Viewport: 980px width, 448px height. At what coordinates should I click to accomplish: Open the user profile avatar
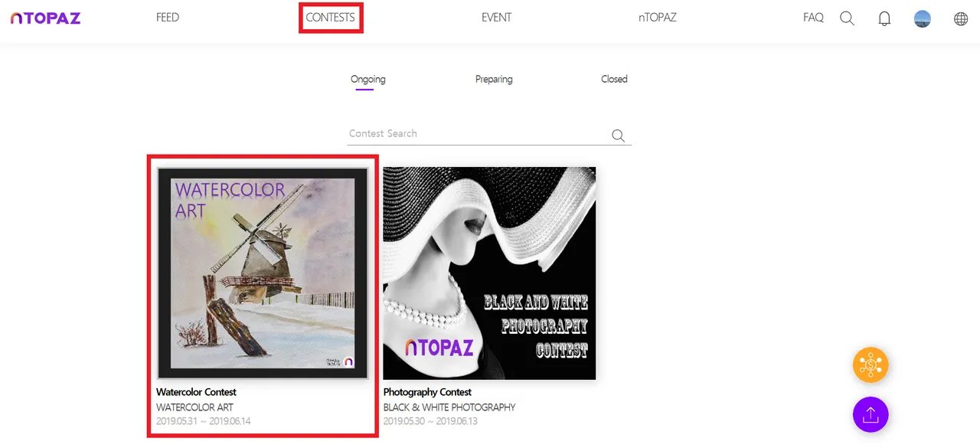point(923,18)
